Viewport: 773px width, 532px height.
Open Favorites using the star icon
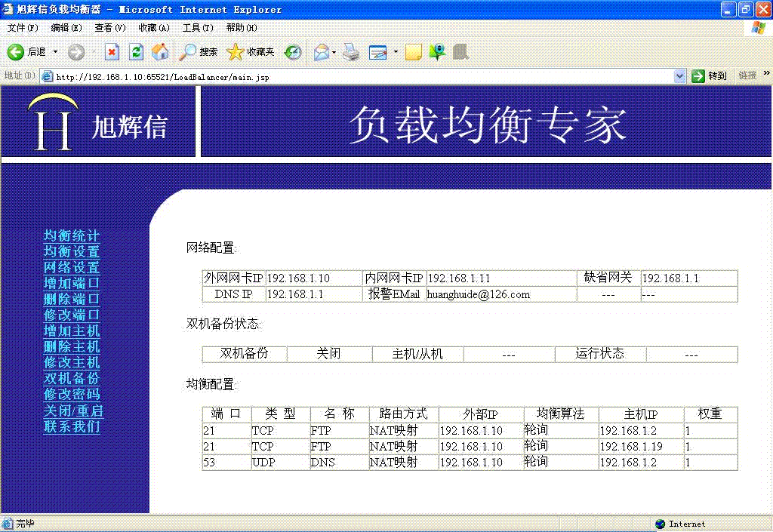pos(236,52)
